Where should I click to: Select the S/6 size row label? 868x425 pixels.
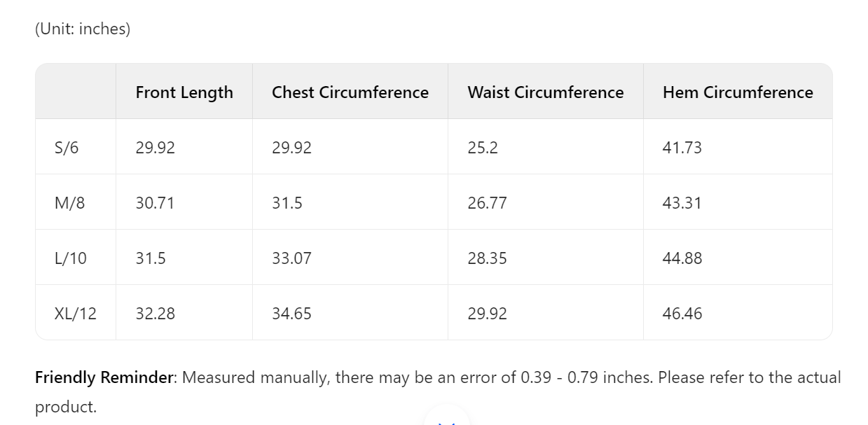click(67, 148)
